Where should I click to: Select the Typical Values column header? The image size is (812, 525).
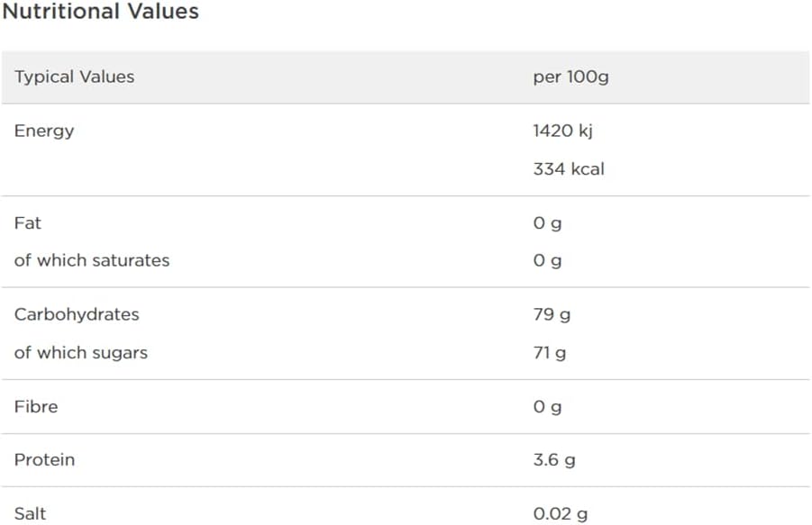click(74, 77)
